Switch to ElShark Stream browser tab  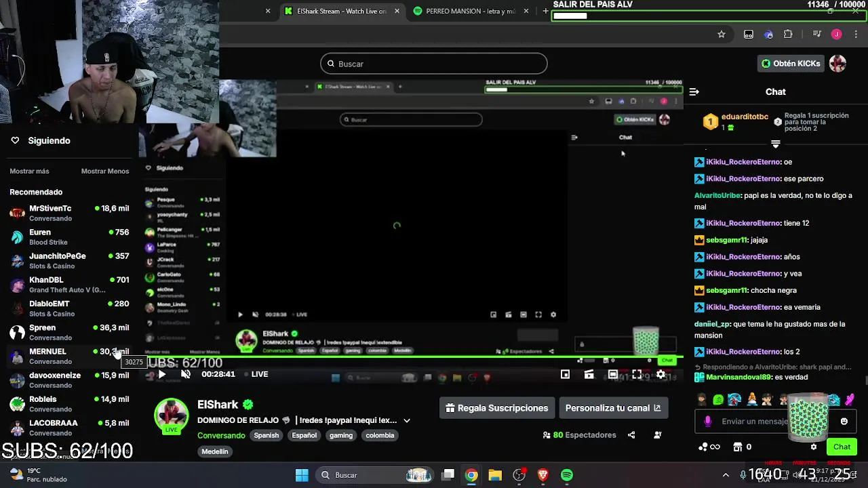click(x=342, y=11)
